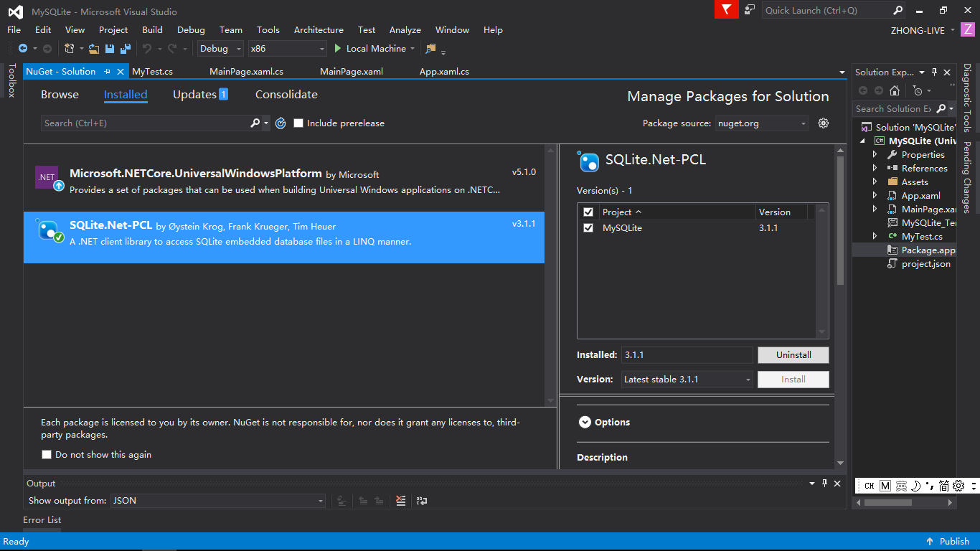Start debugging with green play arrow
980x551 pixels.
[339, 49]
